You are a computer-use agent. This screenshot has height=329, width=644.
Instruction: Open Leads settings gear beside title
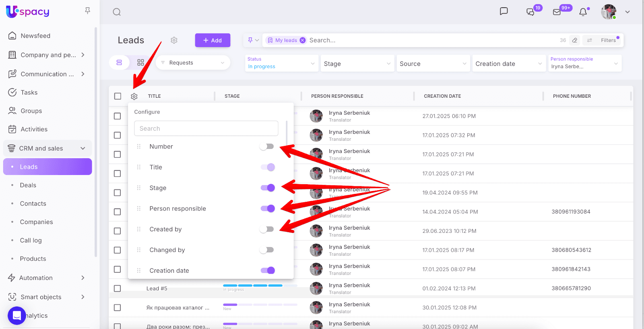click(x=174, y=40)
